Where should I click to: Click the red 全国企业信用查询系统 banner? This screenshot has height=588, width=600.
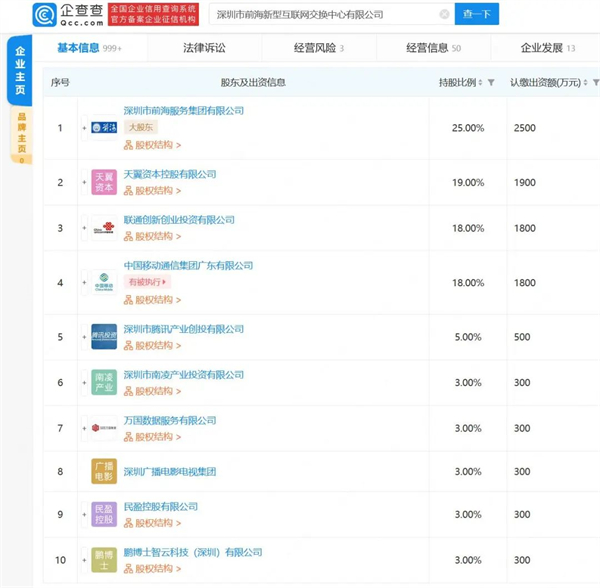tap(153, 15)
